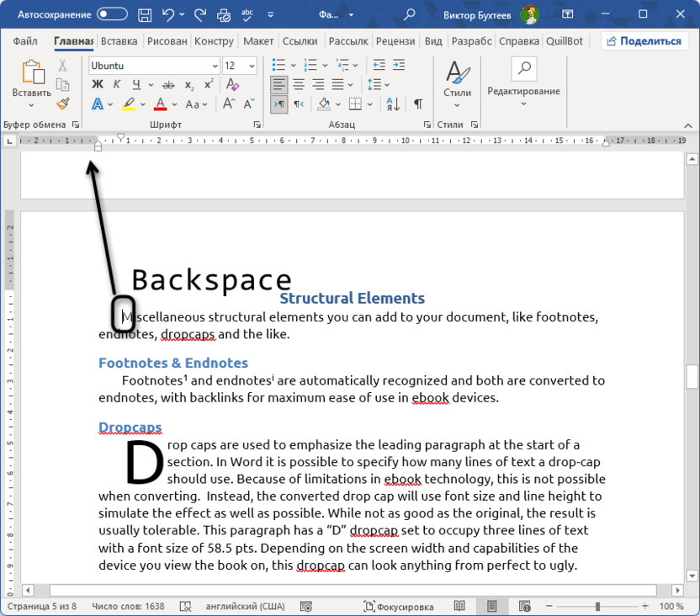The image size is (700, 616).
Task: Toggle show paragraph marks (¶) button
Action: point(418,104)
